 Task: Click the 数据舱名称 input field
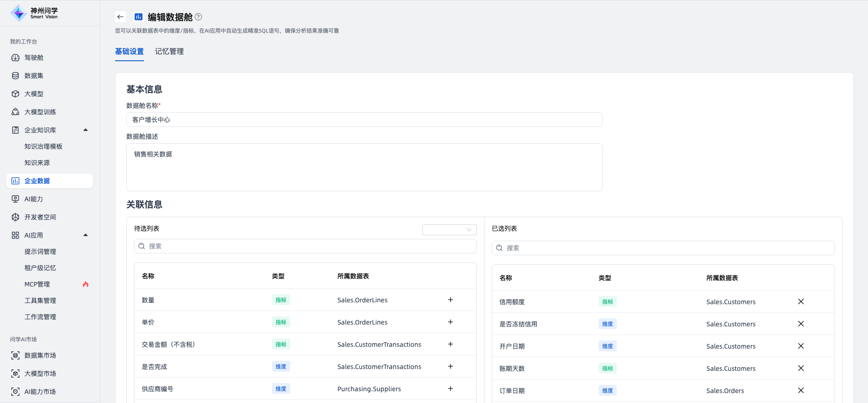click(364, 120)
